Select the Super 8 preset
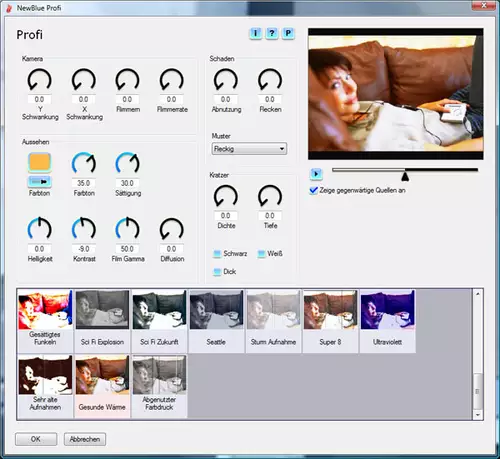The image size is (500, 459). coord(330,321)
